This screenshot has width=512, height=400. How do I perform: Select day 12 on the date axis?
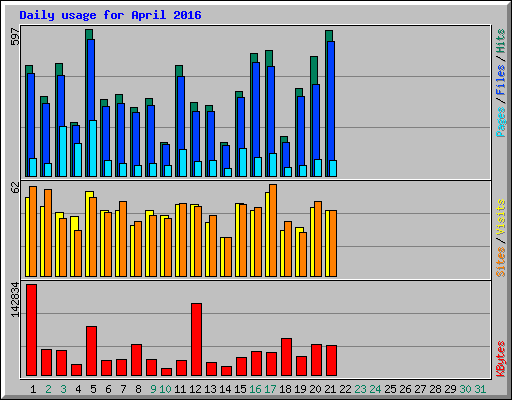point(195,389)
